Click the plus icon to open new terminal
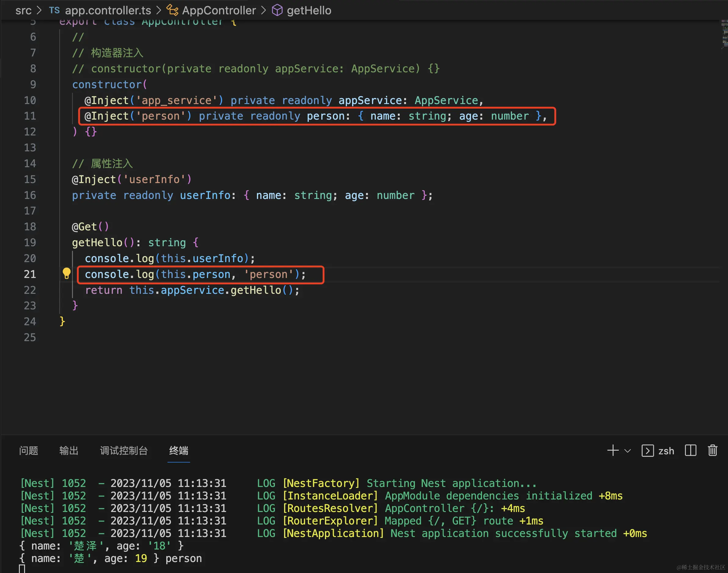Image resolution: width=728 pixels, height=573 pixels. click(x=613, y=450)
